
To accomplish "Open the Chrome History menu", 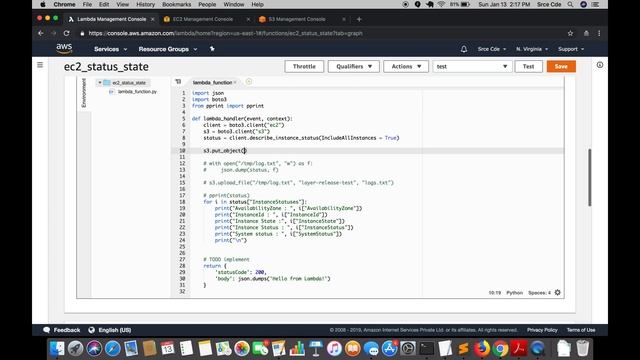I will click(145, 4).
